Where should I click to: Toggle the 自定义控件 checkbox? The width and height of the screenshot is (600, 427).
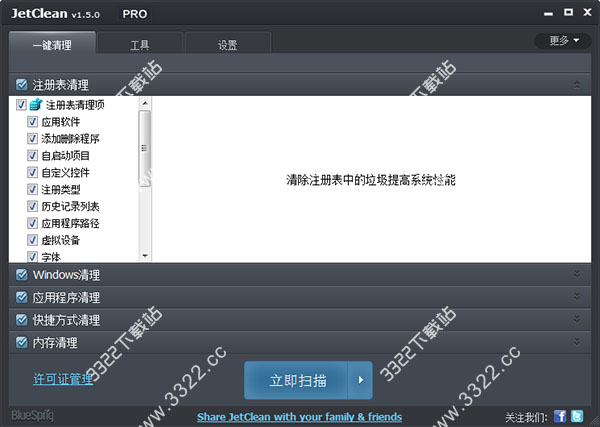click(33, 173)
